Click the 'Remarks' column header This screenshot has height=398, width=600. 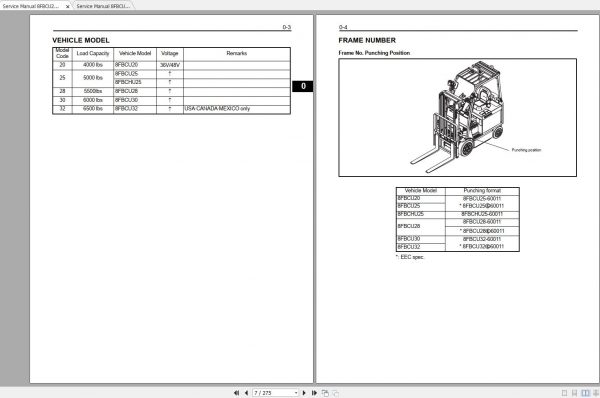236,53
